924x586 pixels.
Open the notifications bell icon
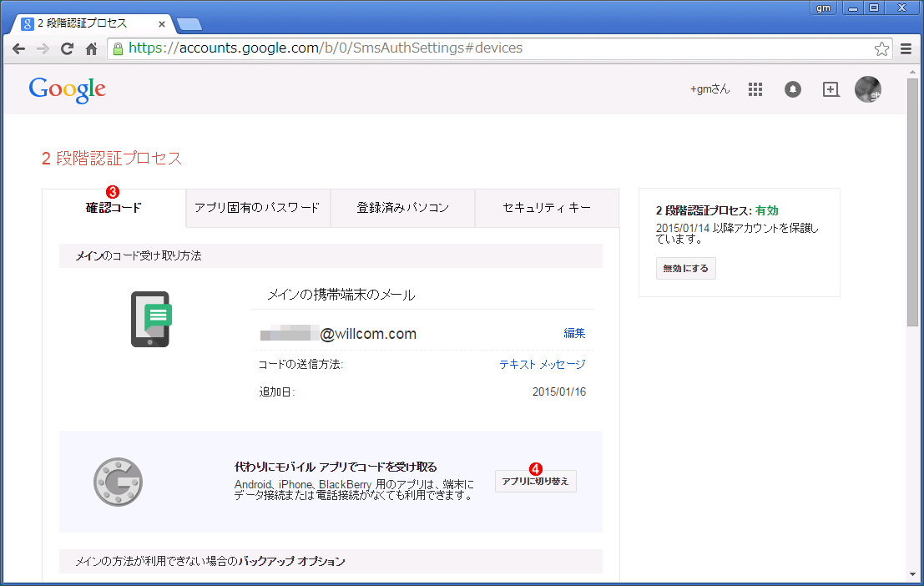(793, 89)
